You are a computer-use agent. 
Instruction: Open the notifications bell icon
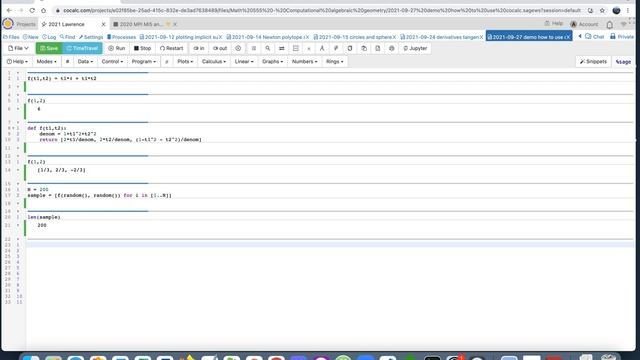pyautogui.click(x=609, y=24)
